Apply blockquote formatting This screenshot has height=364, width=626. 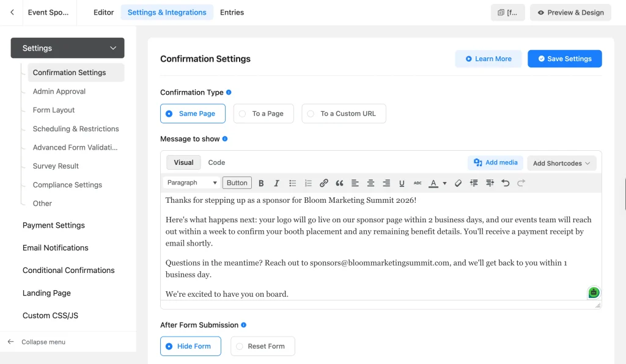click(x=339, y=183)
